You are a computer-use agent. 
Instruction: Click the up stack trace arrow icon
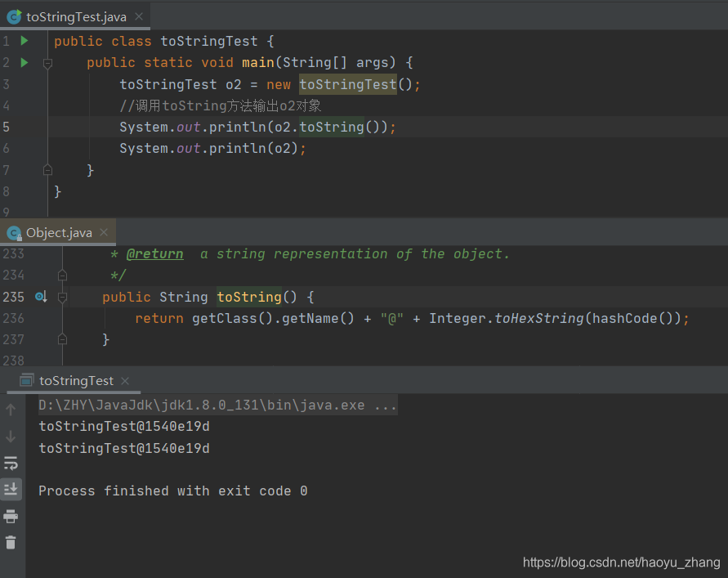tap(11, 410)
